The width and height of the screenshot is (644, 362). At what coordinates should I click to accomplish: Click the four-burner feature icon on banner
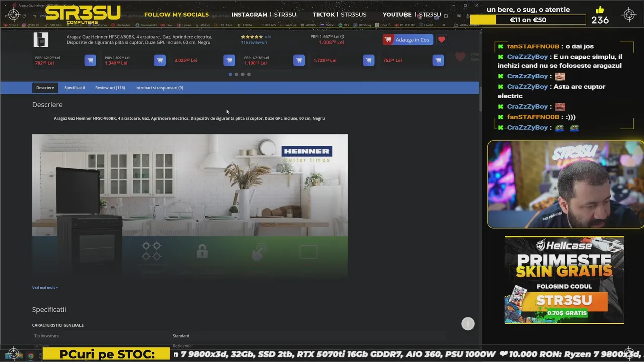click(151, 251)
